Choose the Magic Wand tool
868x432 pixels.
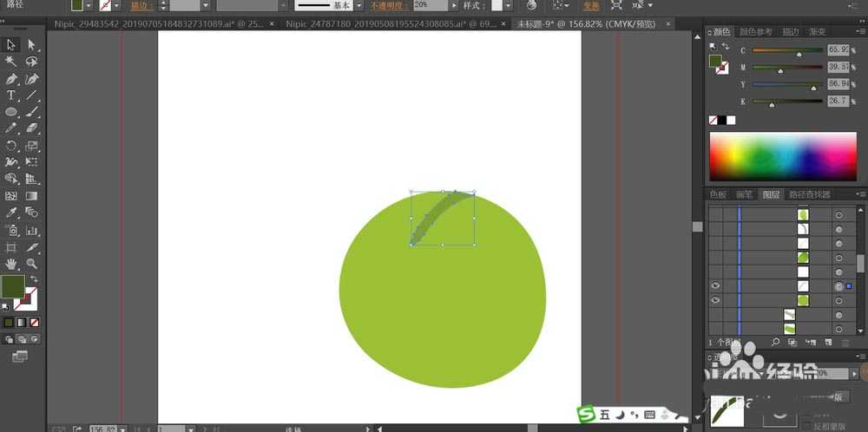pyautogui.click(x=11, y=62)
